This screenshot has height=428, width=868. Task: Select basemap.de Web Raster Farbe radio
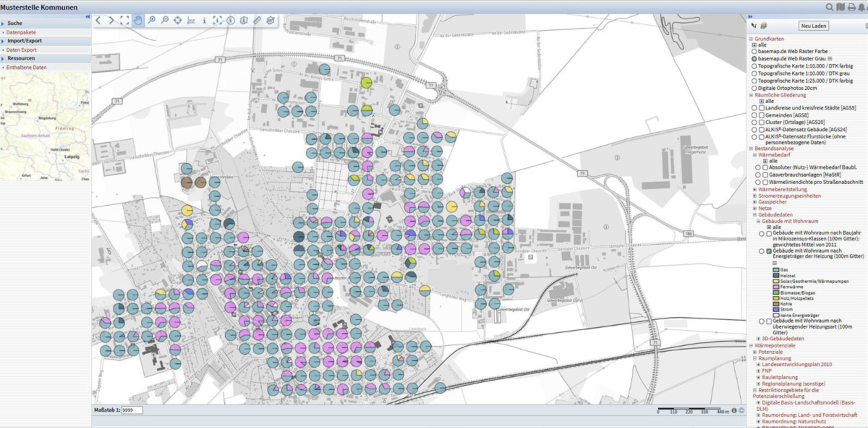click(x=754, y=51)
